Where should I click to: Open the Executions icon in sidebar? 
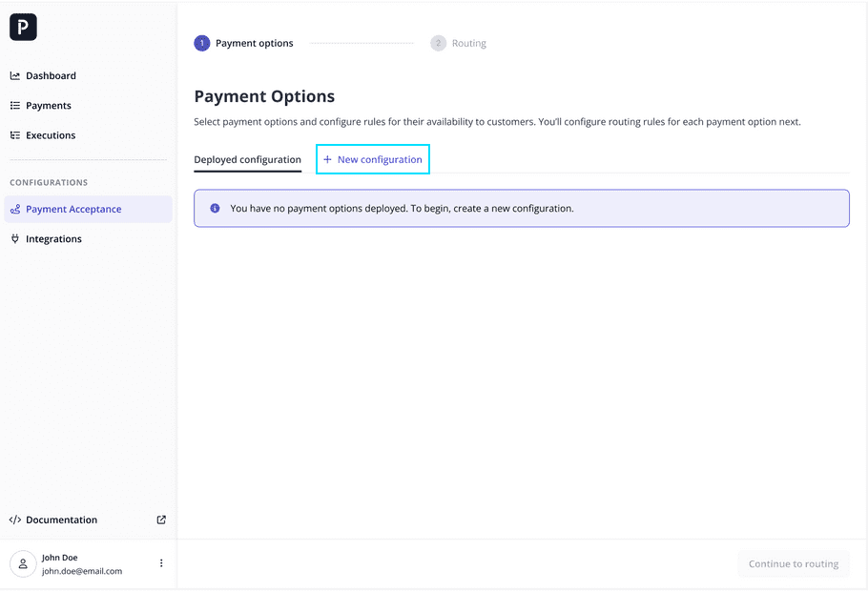[x=15, y=135]
